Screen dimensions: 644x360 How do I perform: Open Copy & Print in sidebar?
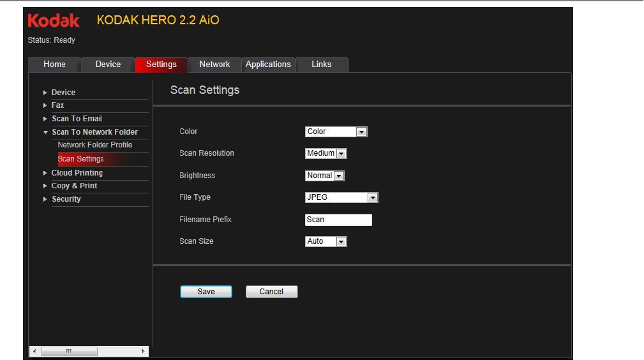pyautogui.click(x=74, y=186)
